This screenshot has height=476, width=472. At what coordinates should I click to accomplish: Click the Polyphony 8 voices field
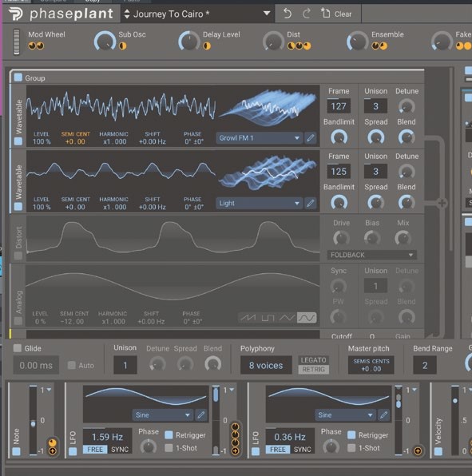coord(266,365)
